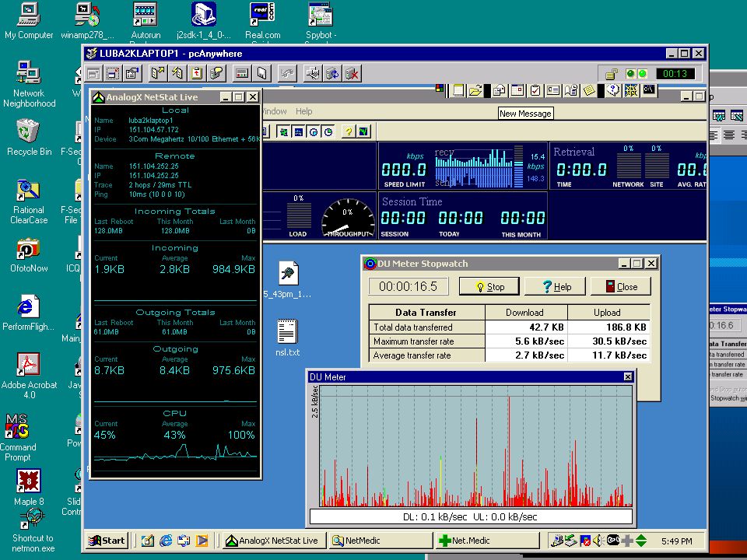The image size is (747, 560).
Task: Switch to AnalogX NetStat Live taskbar button
Action: pos(273,541)
